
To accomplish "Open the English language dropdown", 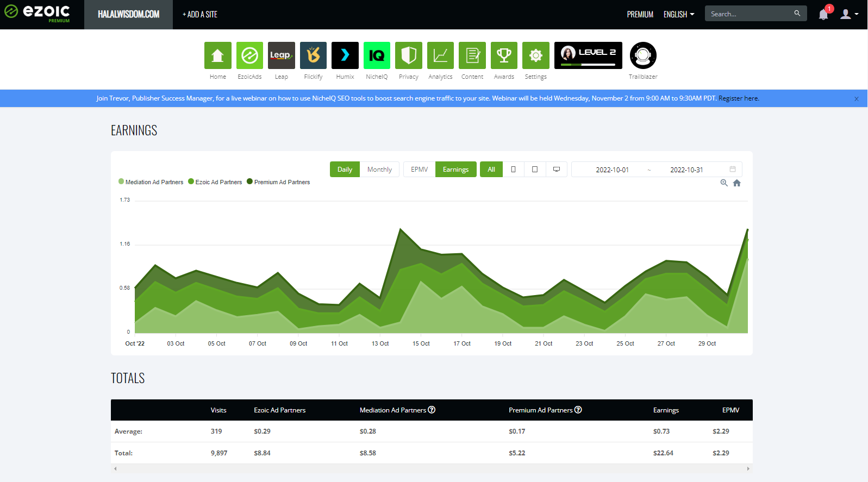I will click(679, 15).
